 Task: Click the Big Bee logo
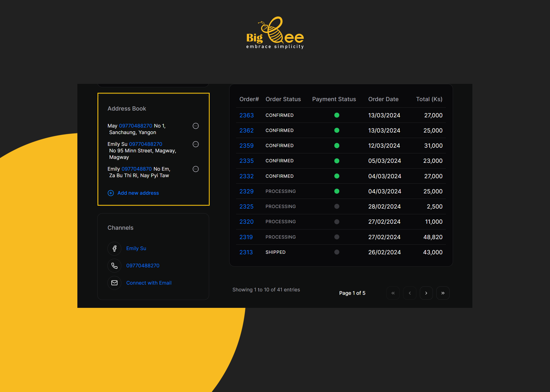coord(275,33)
